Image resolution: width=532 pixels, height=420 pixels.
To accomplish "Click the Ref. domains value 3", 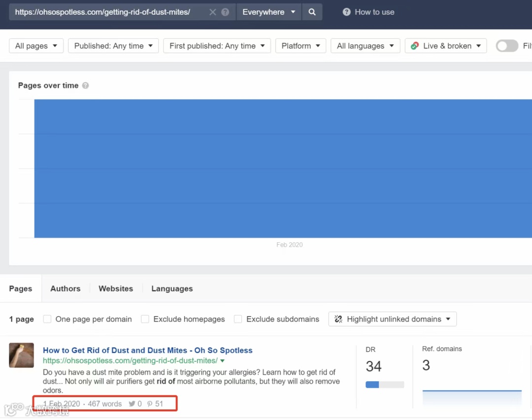I will click(x=426, y=365).
